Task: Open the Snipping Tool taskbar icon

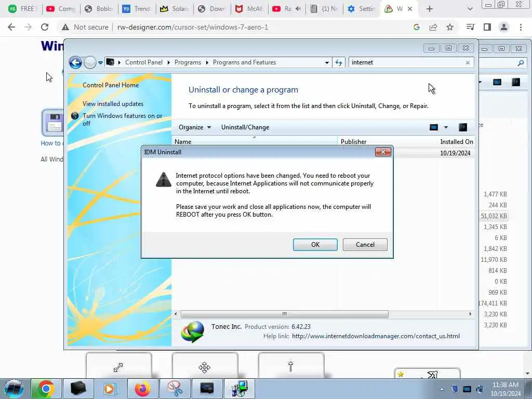Action: [175, 389]
